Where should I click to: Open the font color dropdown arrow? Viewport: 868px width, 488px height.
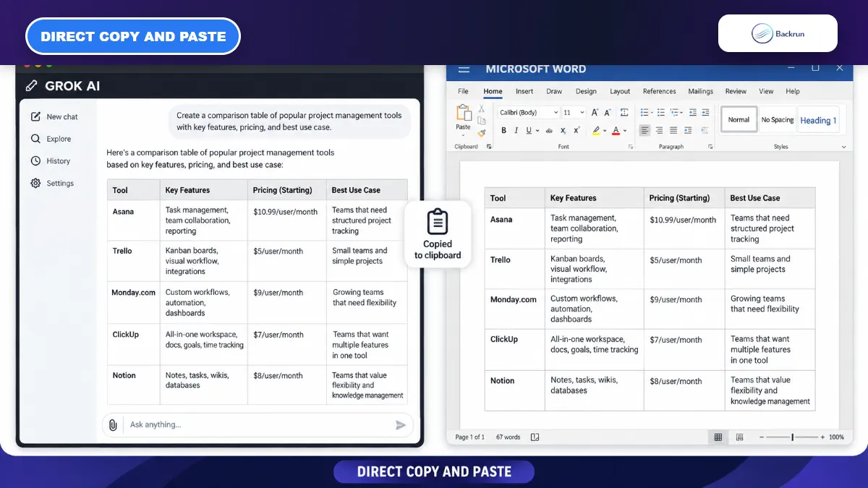click(625, 131)
